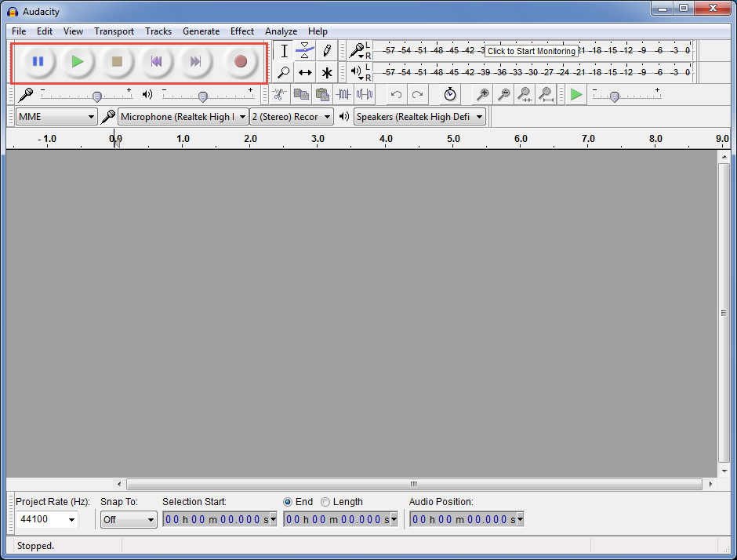
Task: Skip to Start of the project
Action: [156, 62]
